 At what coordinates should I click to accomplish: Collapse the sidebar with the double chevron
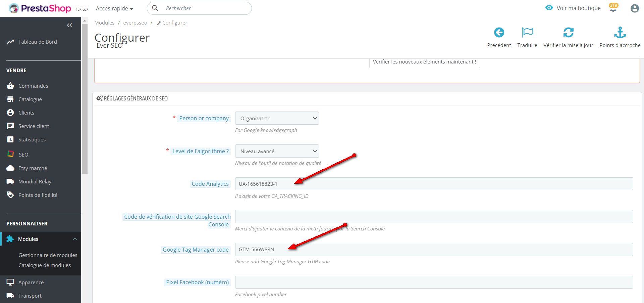pos(69,25)
